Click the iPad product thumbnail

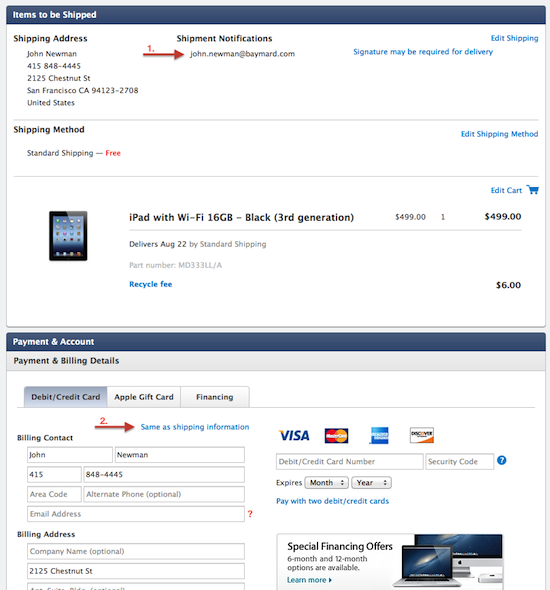point(68,236)
